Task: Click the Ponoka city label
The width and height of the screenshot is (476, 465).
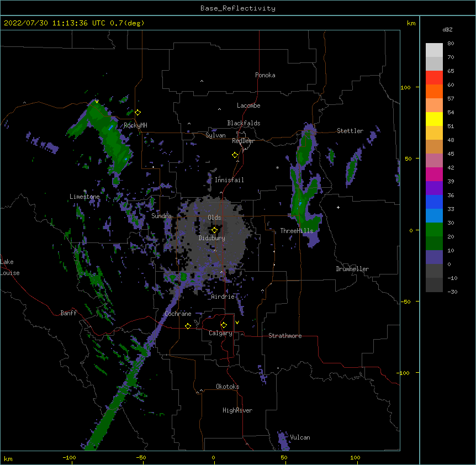Action: tap(265, 75)
